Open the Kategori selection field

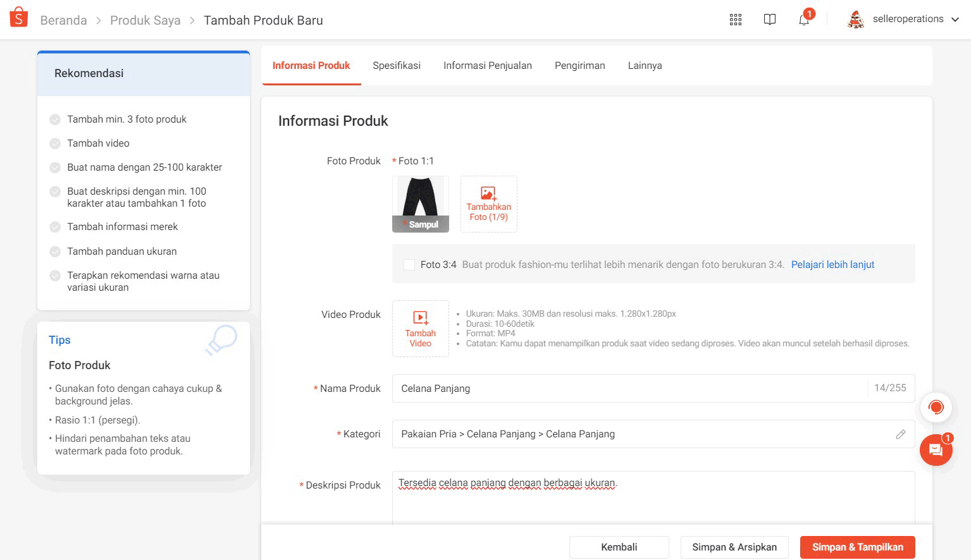click(x=633, y=434)
